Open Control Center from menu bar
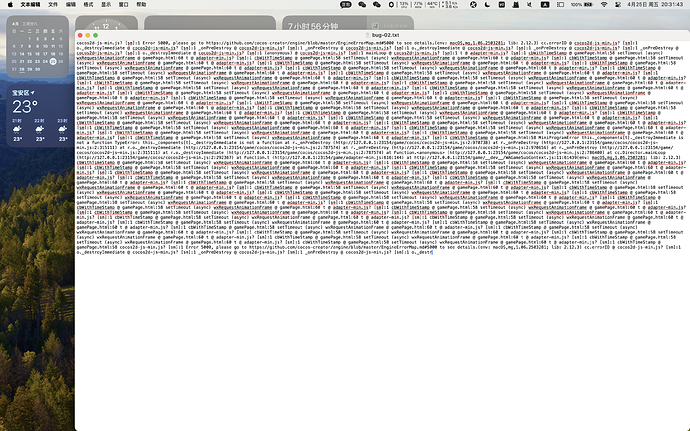 click(x=618, y=4)
